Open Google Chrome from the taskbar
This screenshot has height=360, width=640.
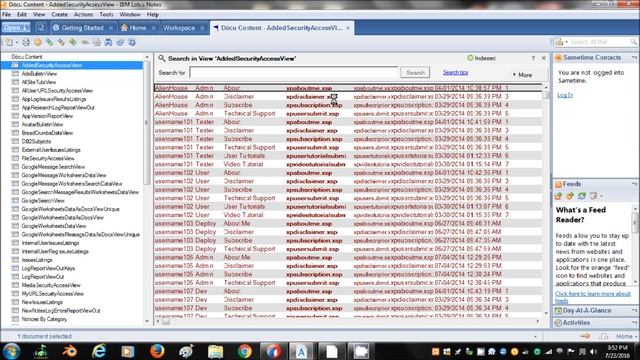[244, 351]
